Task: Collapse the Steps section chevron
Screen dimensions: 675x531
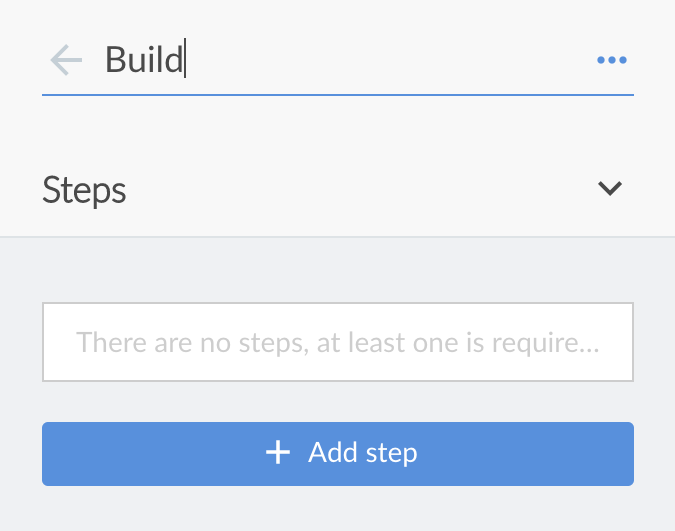Action: pyautogui.click(x=610, y=188)
